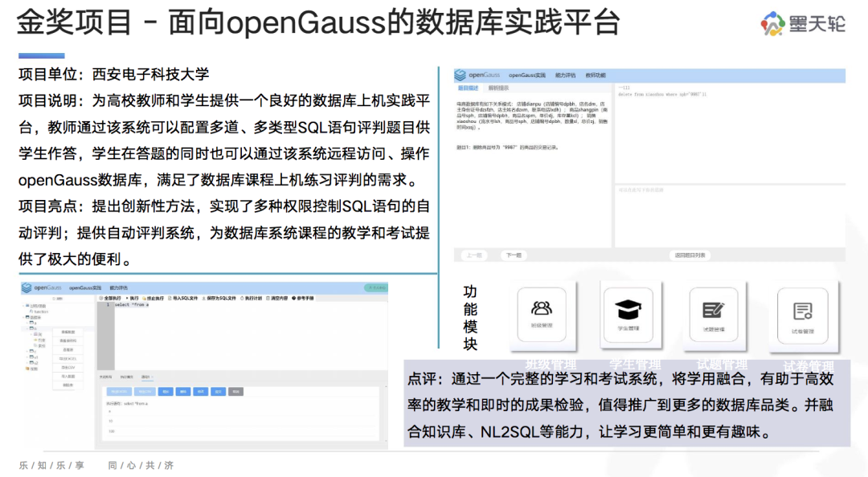Click 返回题目列表 back to list button
Viewport: 868px width, 477px height.
690,255
